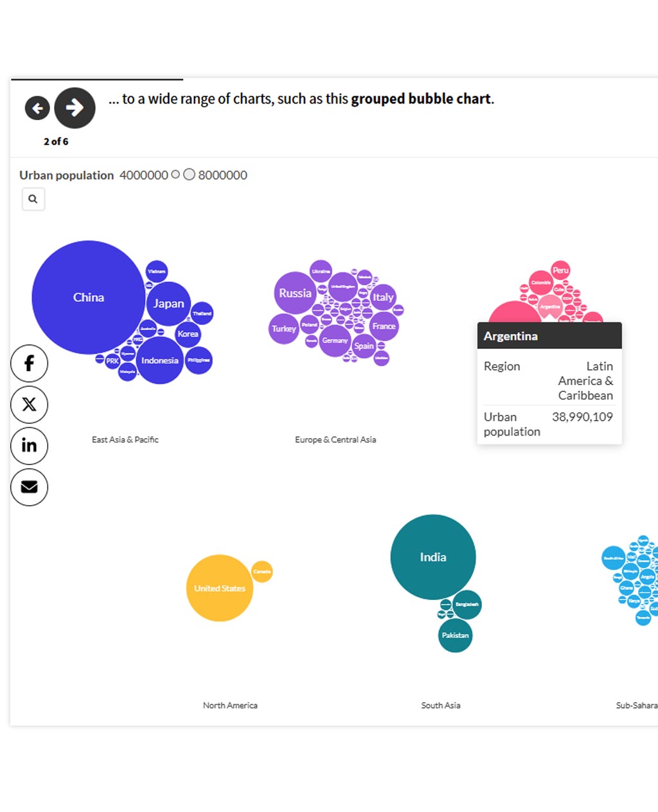
Task: Select the Turkey bubble
Action: [x=283, y=329]
